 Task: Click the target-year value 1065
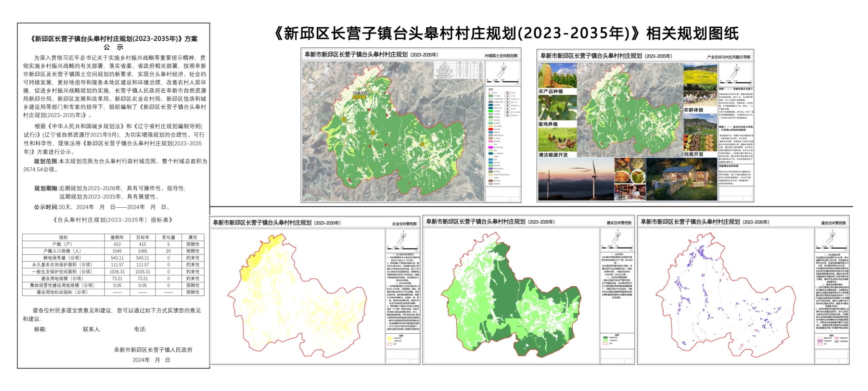(x=143, y=251)
